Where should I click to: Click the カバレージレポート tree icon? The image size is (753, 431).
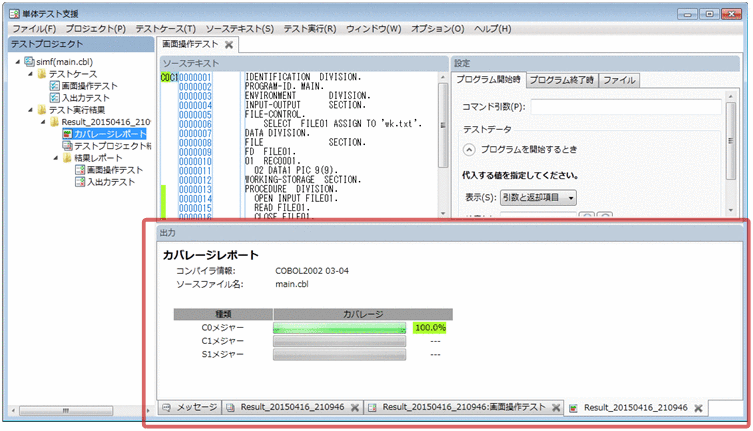[x=67, y=134]
